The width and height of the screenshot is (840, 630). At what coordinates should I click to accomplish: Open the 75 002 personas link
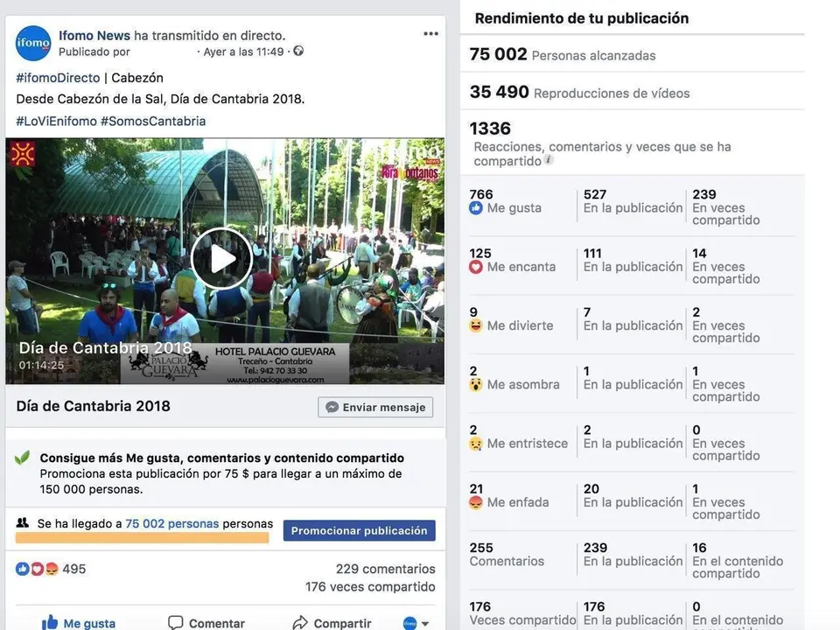coord(172,523)
